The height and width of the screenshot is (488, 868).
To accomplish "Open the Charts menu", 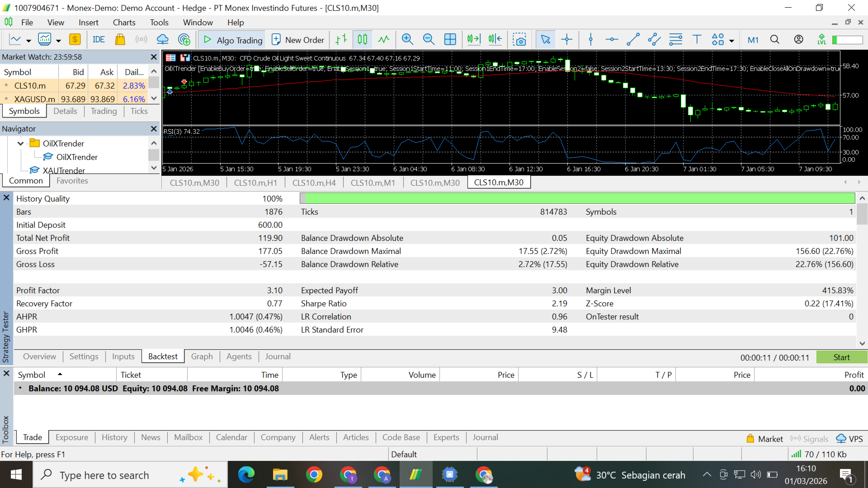I will click(124, 23).
